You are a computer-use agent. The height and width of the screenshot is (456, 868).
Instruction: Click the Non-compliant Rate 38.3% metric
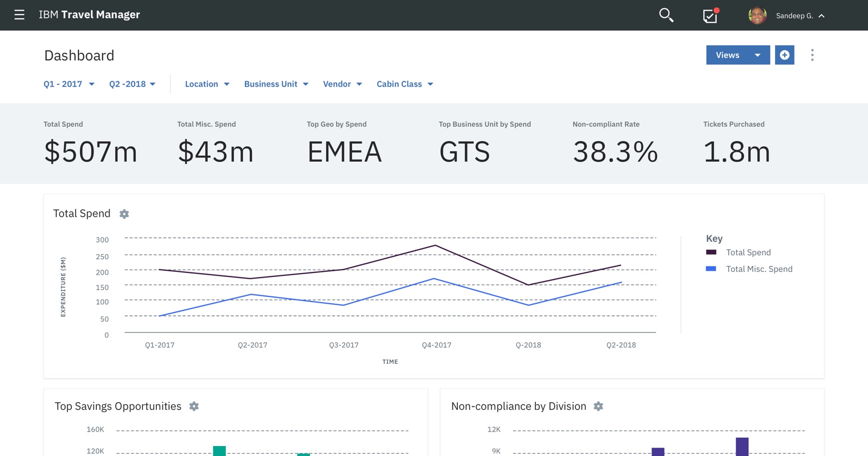point(615,151)
